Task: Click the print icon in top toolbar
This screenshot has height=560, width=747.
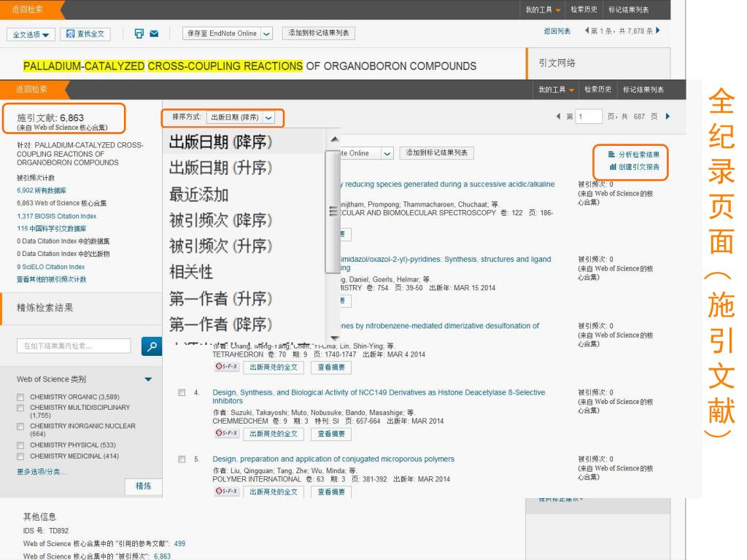Action: pos(139,34)
